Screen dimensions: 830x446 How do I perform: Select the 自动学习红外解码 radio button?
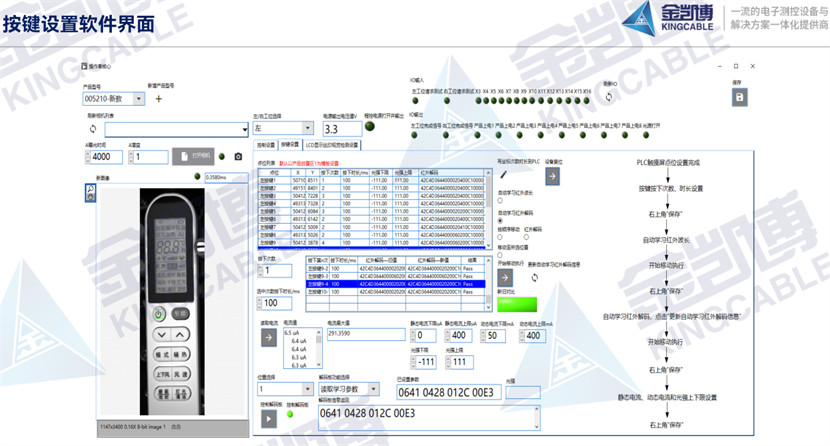(x=500, y=219)
